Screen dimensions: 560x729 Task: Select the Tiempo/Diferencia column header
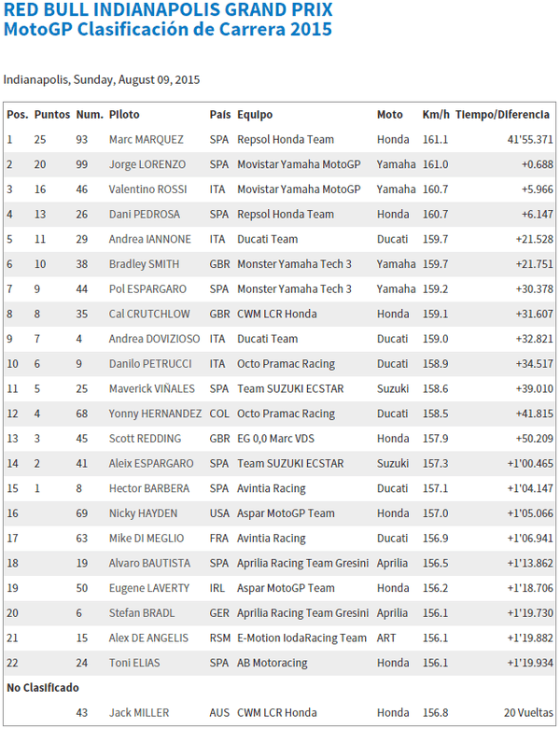point(502,115)
